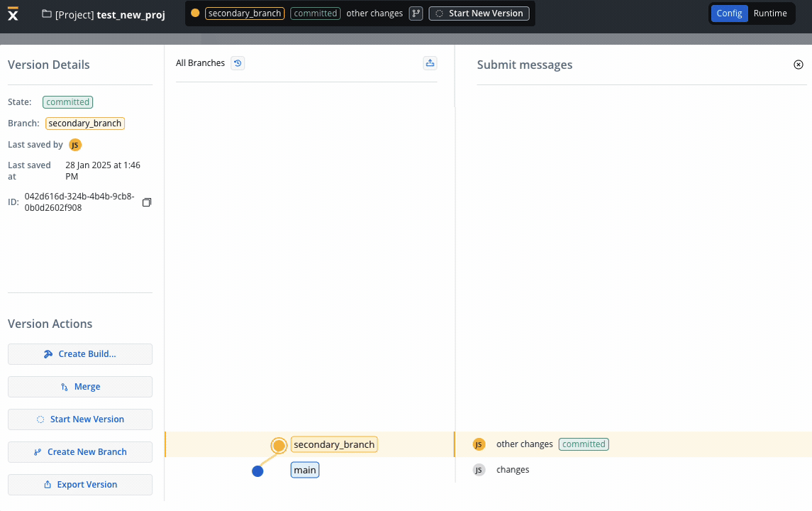Click the secondary_branch tag beside the Branch label
This screenshot has height=511, width=812.
pos(85,123)
